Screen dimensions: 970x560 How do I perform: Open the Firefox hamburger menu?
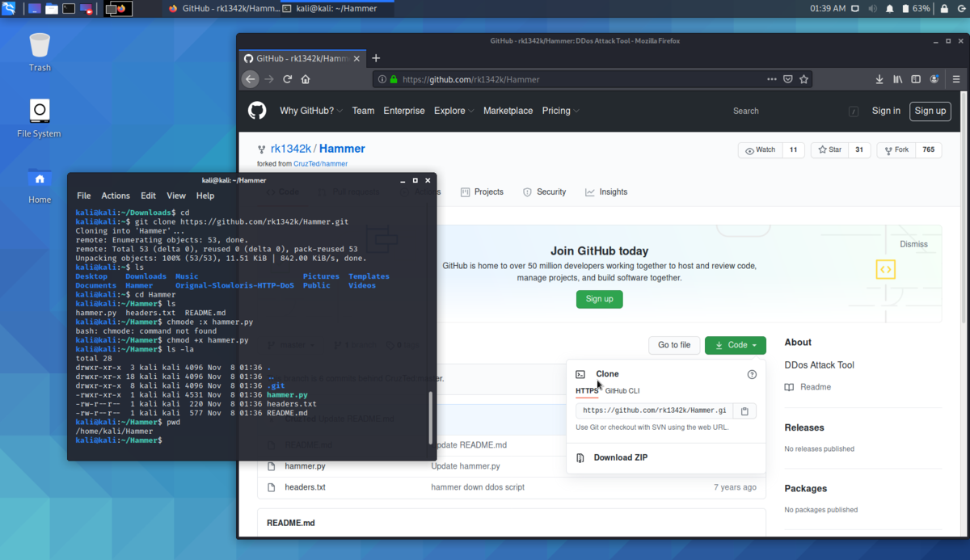point(956,79)
